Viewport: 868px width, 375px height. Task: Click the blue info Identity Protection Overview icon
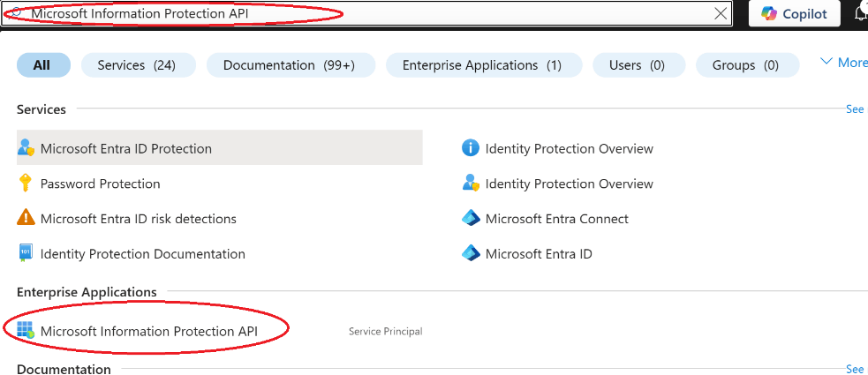(x=470, y=148)
